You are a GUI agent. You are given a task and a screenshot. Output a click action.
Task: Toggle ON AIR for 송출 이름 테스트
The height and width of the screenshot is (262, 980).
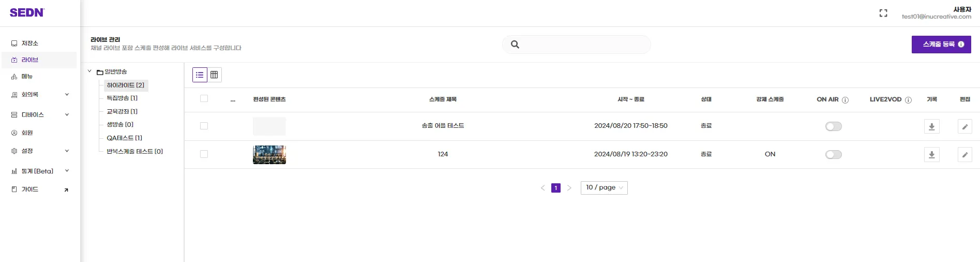834,126
